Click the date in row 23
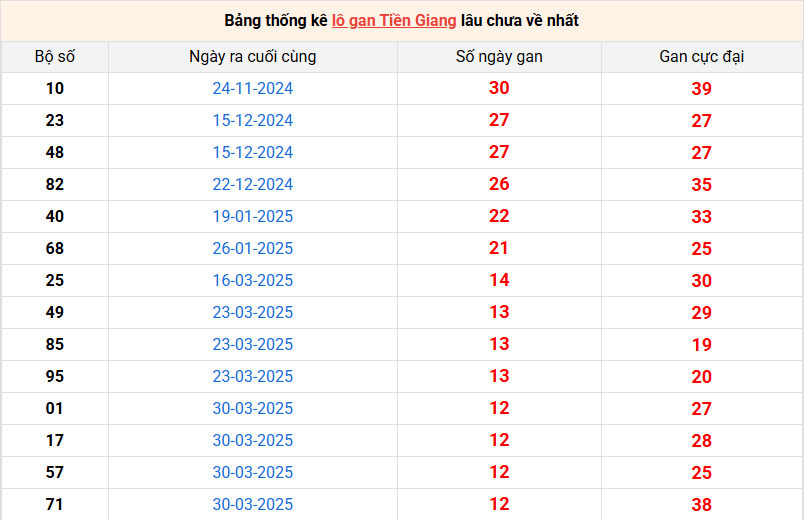This screenshot has height=520, width=804. 252,120
